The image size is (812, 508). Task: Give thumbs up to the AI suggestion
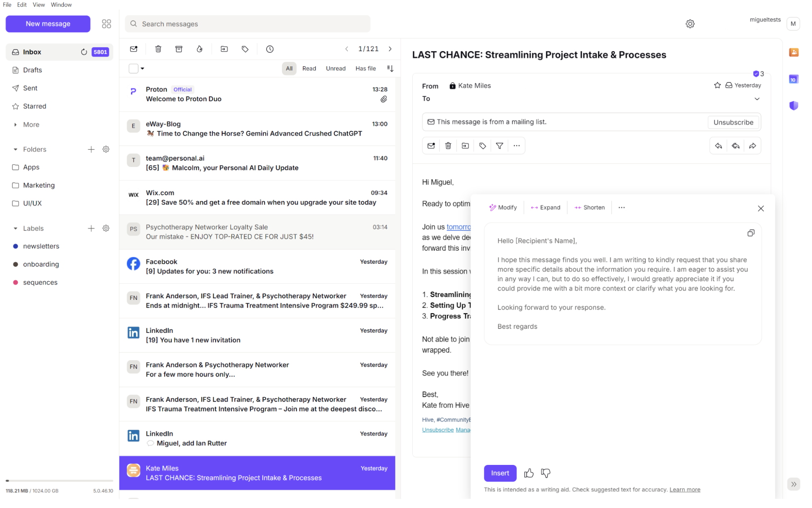(x=528, y=473)
